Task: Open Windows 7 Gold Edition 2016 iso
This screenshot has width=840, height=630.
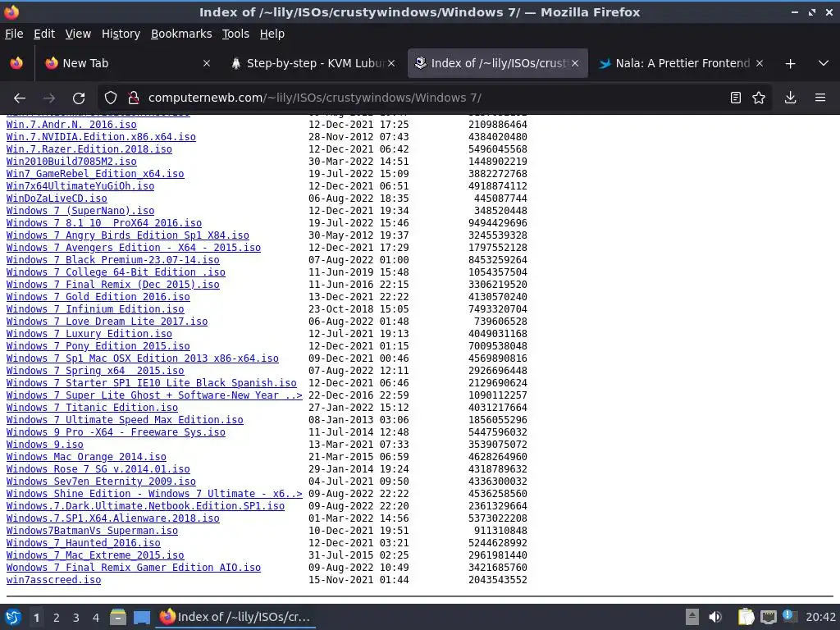Action: point(98,297)
